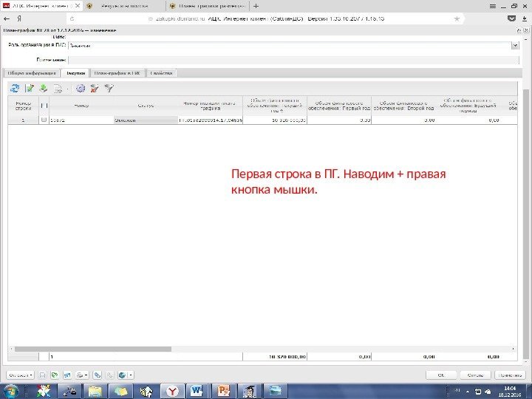Click the 'Номер' column header
The height and width of the screenshot is (399, 532).
pyautogui.click(x=81, y=106)
